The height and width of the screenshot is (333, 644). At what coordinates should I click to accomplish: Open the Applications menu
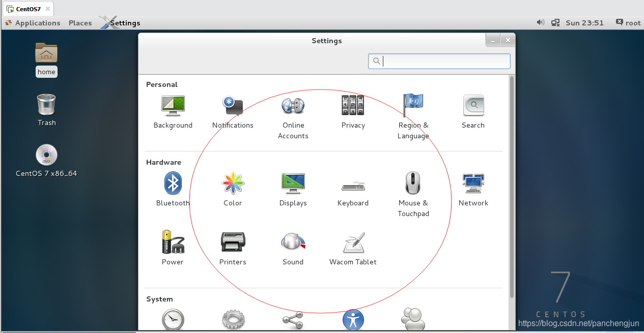[x=33, y=23]
